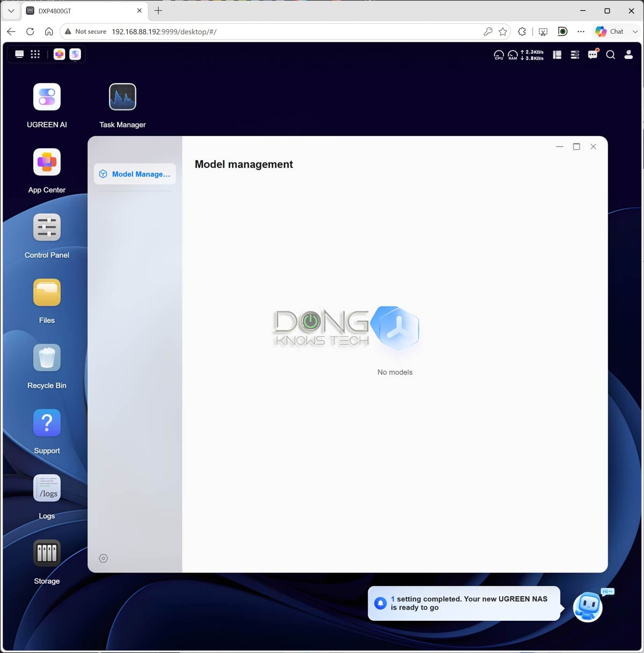The width and height of the screenshot is (644, 653).
Task: Close the DXP4800GT browser tab
Action: (x=140, y=11)
